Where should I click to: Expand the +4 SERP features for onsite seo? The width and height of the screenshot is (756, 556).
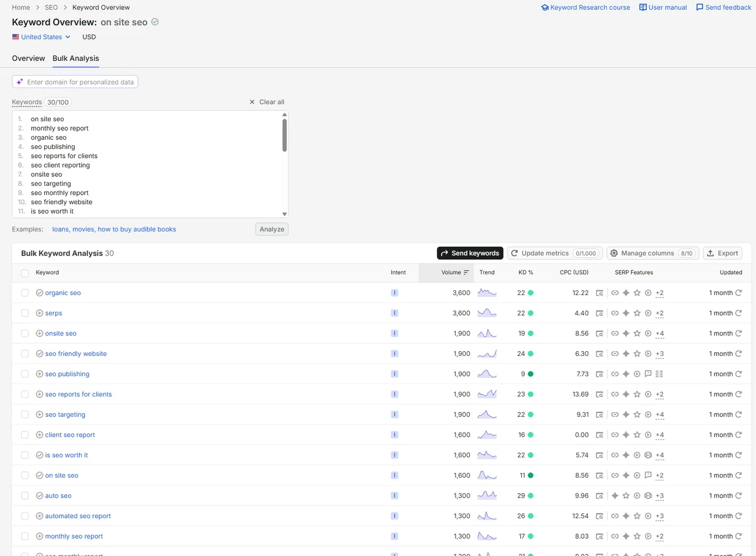tap(659, 333)
